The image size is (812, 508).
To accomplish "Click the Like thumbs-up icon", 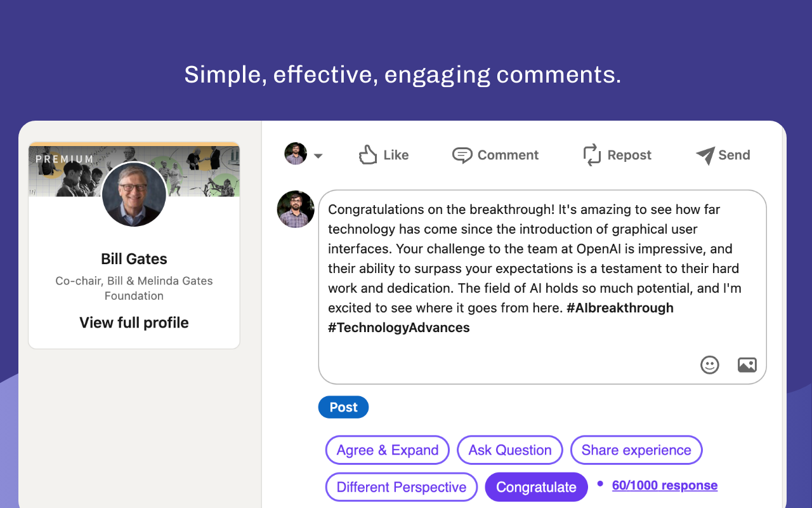I will (x=368, y=155).
